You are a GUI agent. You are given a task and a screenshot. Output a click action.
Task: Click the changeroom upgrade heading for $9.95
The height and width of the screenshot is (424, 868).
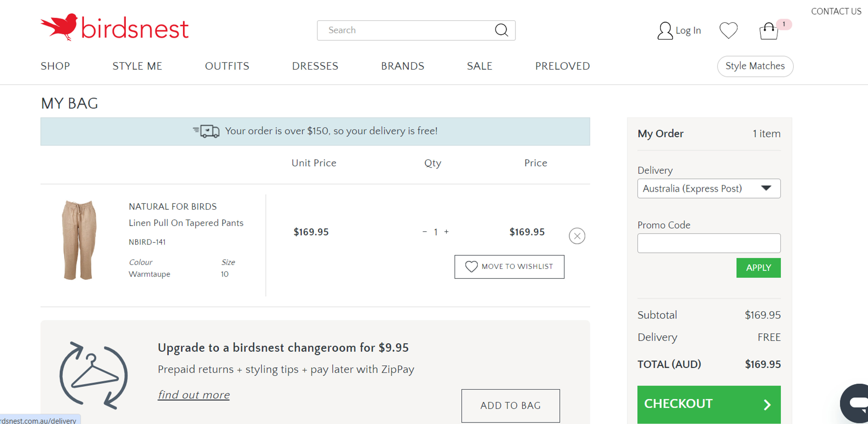[x=283, y=348]
